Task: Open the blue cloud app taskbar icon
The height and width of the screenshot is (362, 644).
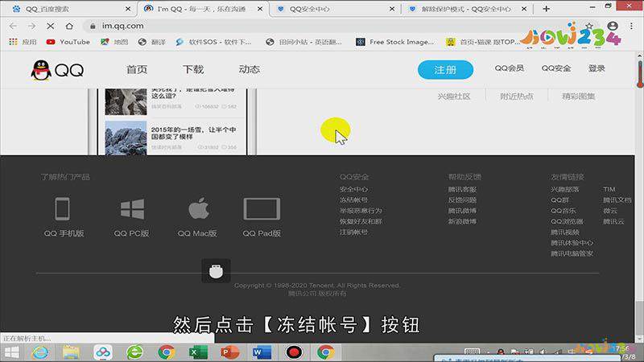Action: (103, 352)
